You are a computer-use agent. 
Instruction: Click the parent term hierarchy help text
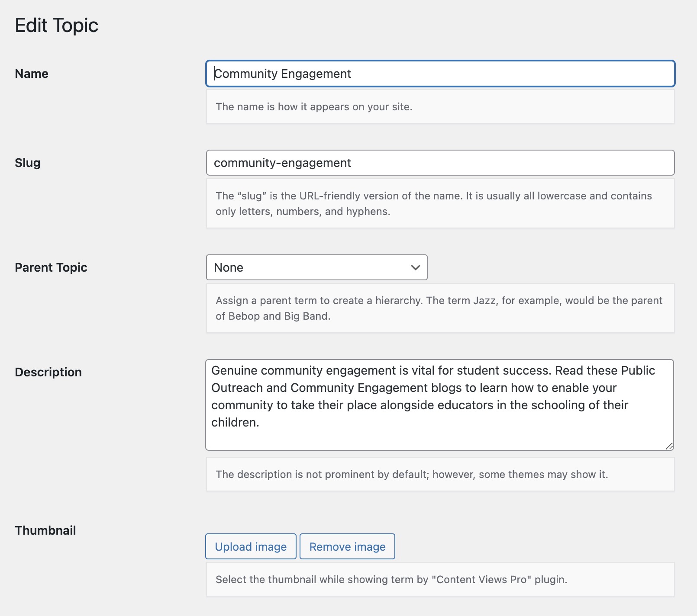click(439, 308)
